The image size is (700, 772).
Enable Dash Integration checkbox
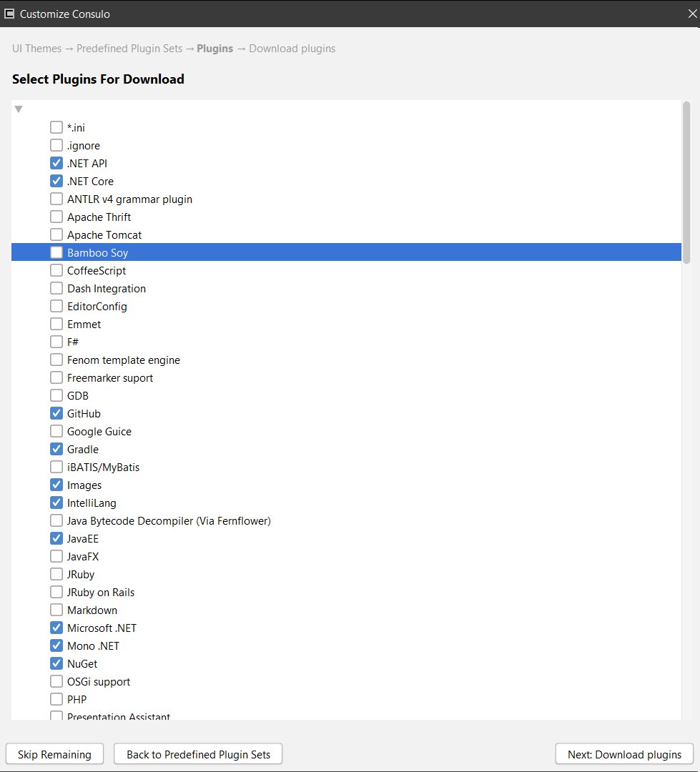click(x=56, y=288)
